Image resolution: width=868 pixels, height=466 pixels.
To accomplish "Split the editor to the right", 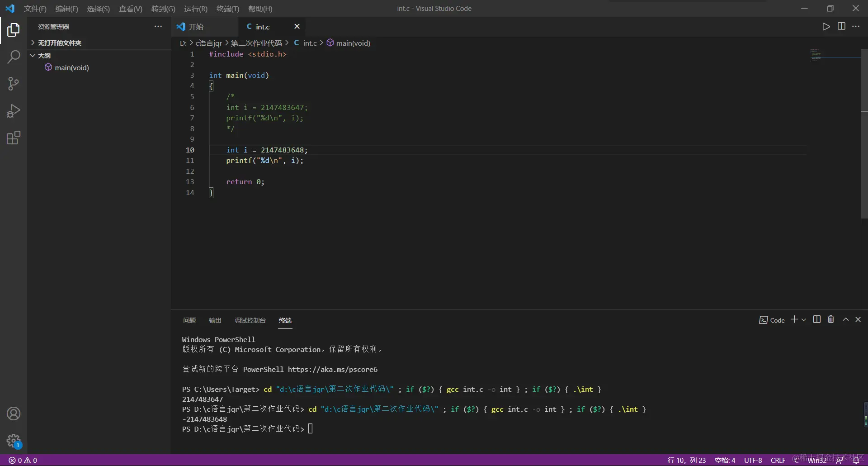I will [x=841, y=27].
